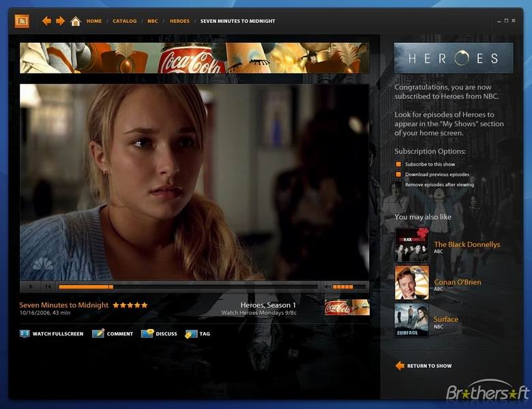Click the Tag icon

point(191,334)
